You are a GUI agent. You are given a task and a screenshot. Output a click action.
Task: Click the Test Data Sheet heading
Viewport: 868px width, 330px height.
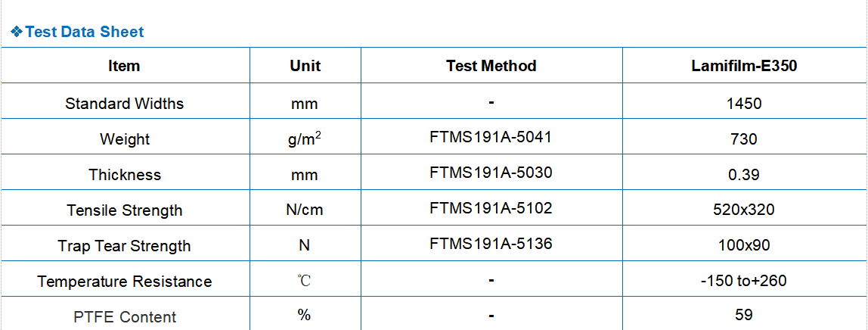[x=84, y=32]
